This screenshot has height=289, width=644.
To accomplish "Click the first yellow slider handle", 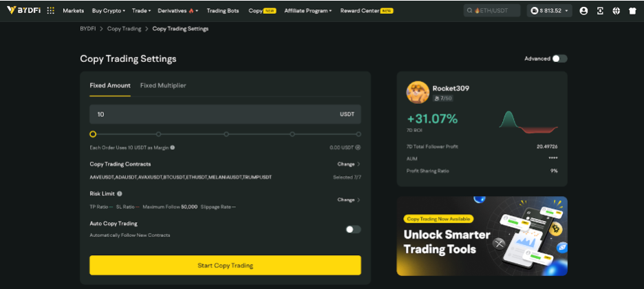I will coord(93,134).
